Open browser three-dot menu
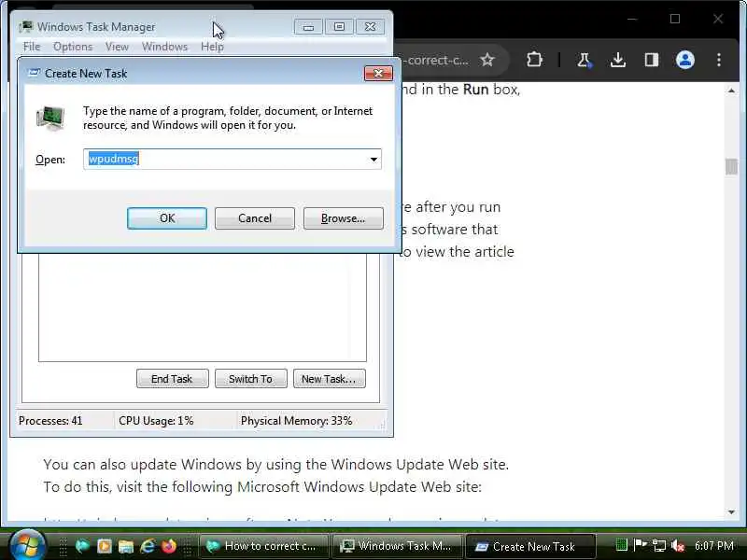The width and height of the screenshot is (747, 560). [718, 60]
